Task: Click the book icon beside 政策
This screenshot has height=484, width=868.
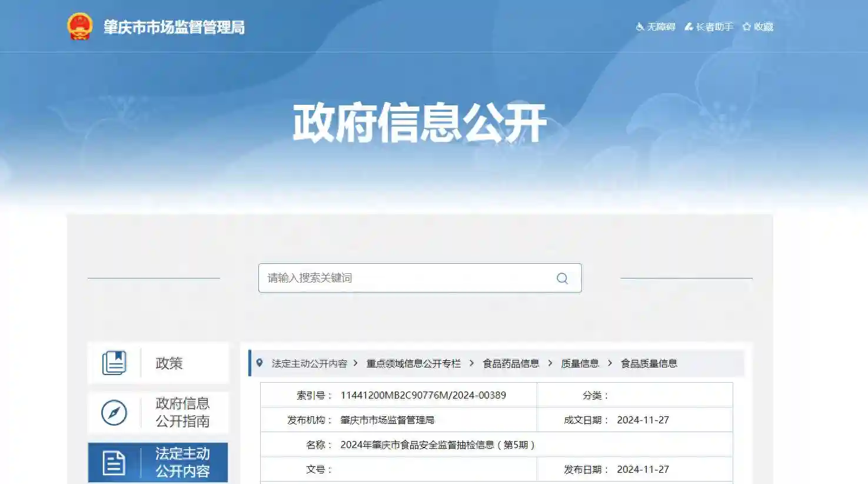Action: point(114,363)
